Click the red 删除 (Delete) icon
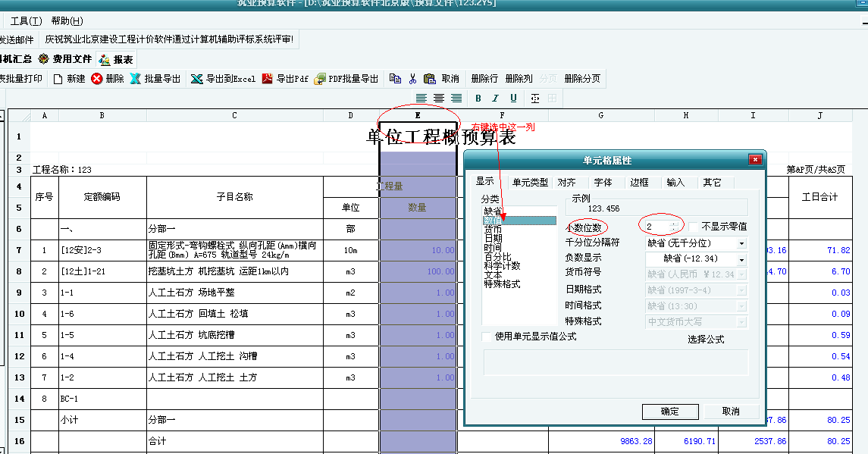868x454 pixels. click(97, 79)
